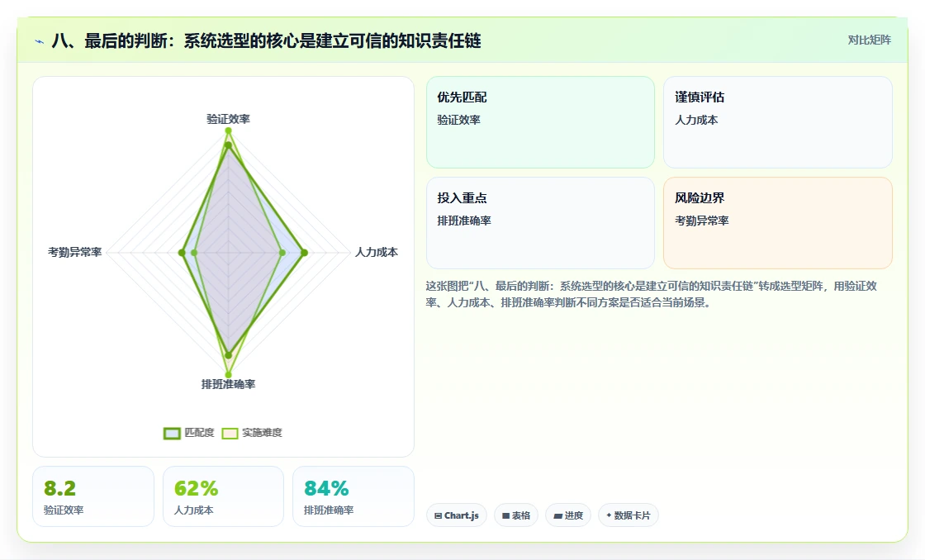Click the 62% 人力成本 stat card
Viewport: 925px width, 560px height.
click(x=223, y=496)
